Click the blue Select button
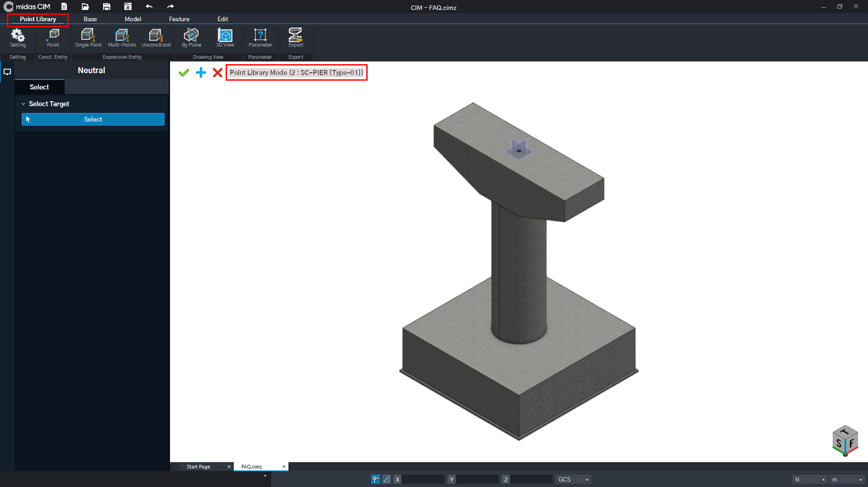 point(93,119)
